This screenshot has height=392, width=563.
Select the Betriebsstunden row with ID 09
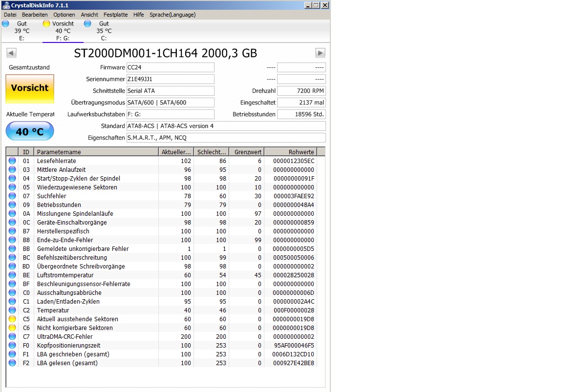tap(162, 205)
